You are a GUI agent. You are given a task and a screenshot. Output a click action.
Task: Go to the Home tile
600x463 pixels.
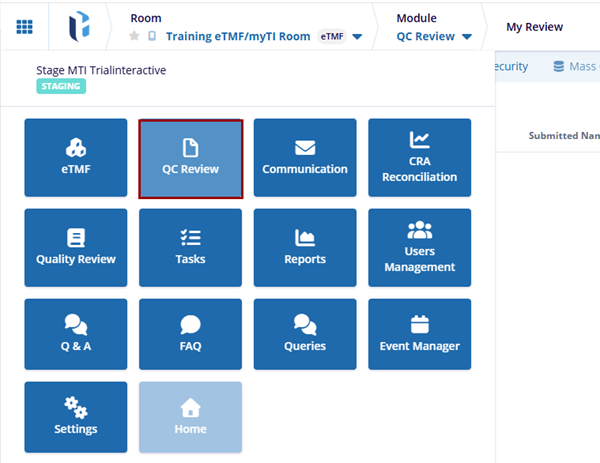(190, 417)
